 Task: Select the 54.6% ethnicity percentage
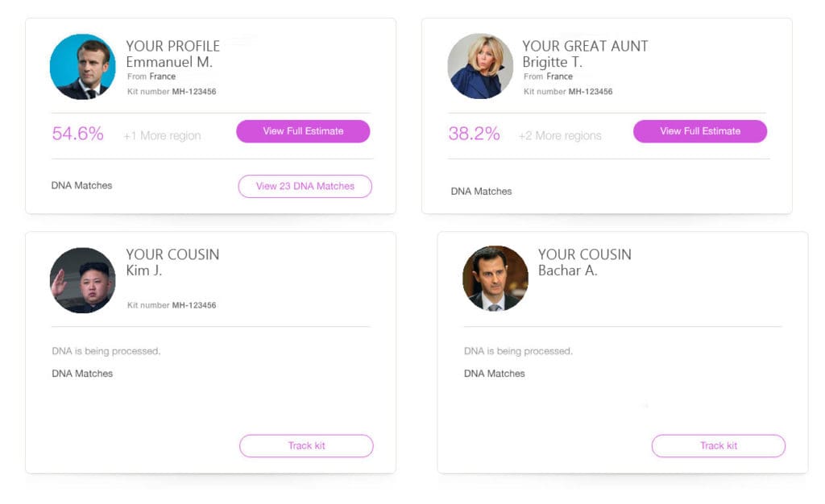point(78,134)
